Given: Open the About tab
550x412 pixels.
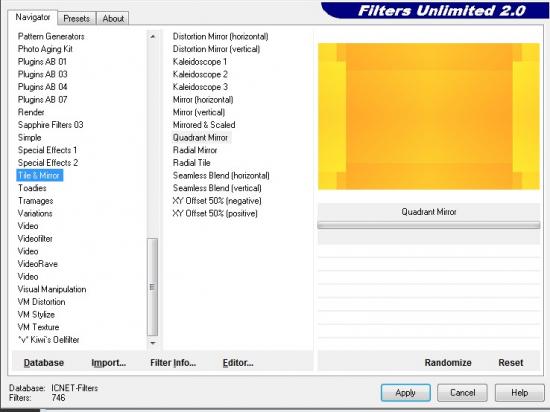Looking at the screenshot, I should click(x=113, y=19).
